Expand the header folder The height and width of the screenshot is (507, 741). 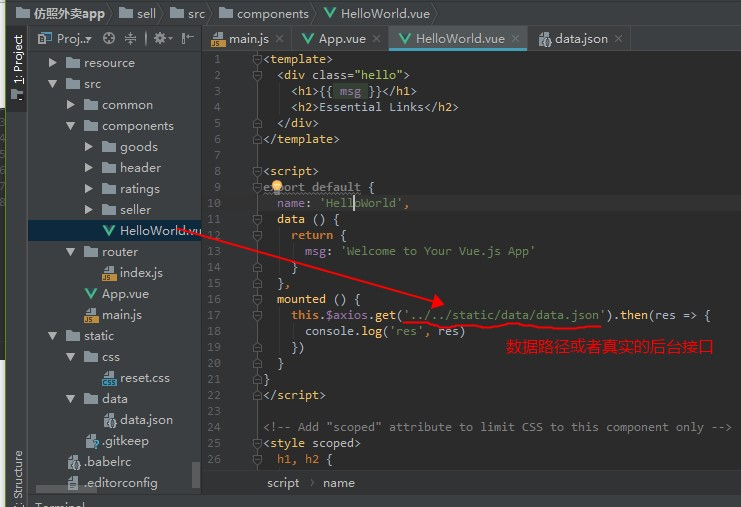coord(88,168)
